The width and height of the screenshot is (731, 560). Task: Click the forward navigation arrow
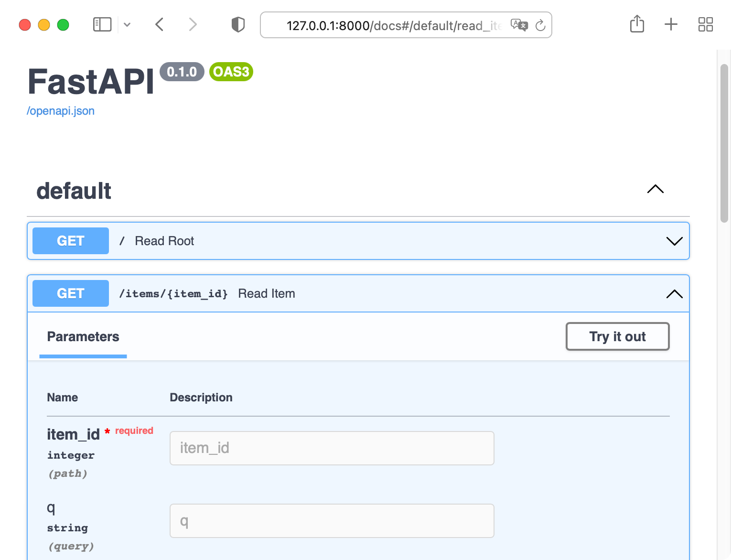point(193,24)
